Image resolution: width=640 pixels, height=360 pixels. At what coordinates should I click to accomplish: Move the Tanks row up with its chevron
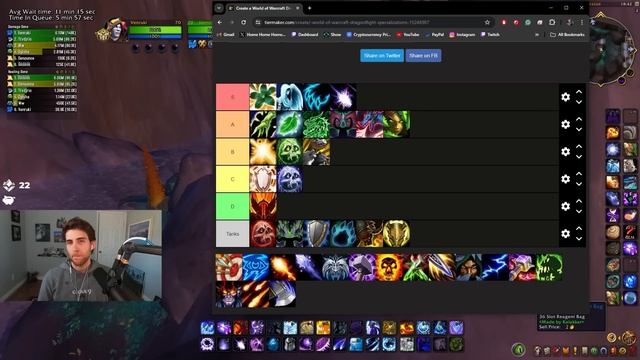[579, 228]
